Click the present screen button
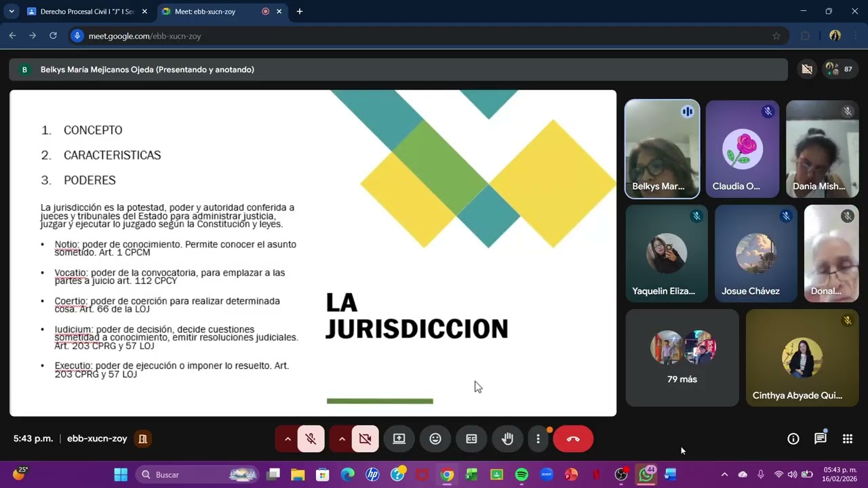 tap(399, 439)
